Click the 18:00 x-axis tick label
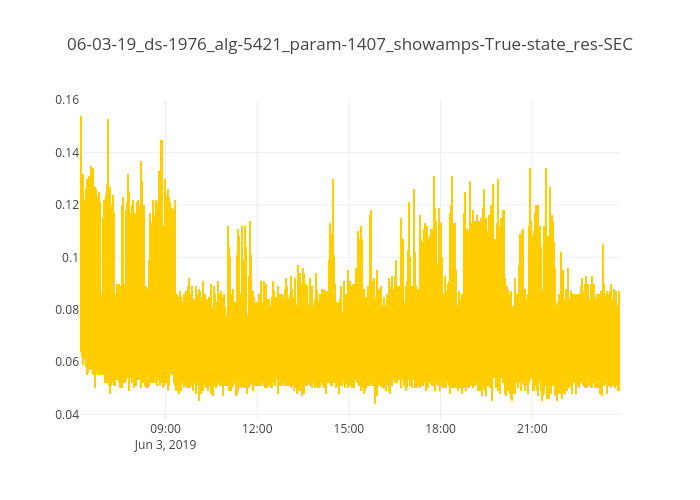700x500 pixels. click(440, 429)
